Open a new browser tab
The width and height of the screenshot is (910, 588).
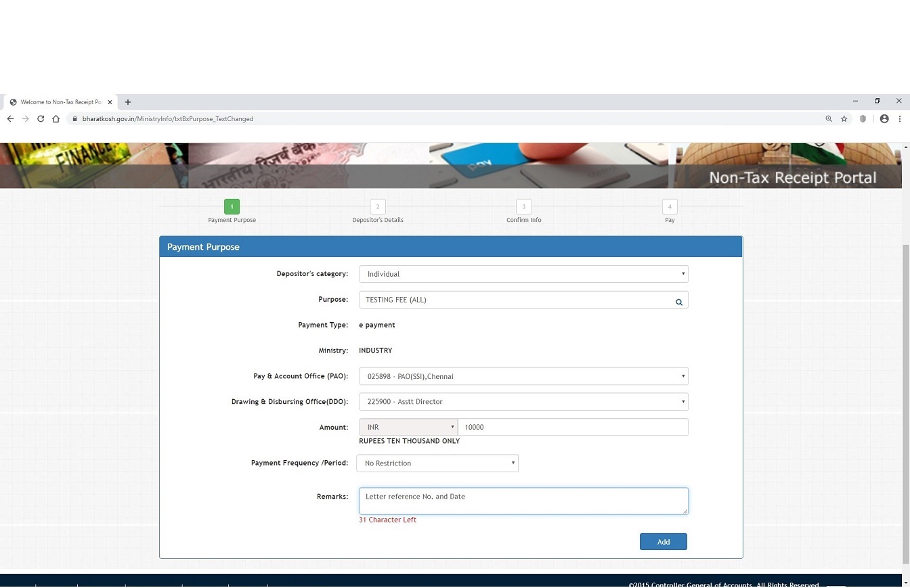point(128,102)
